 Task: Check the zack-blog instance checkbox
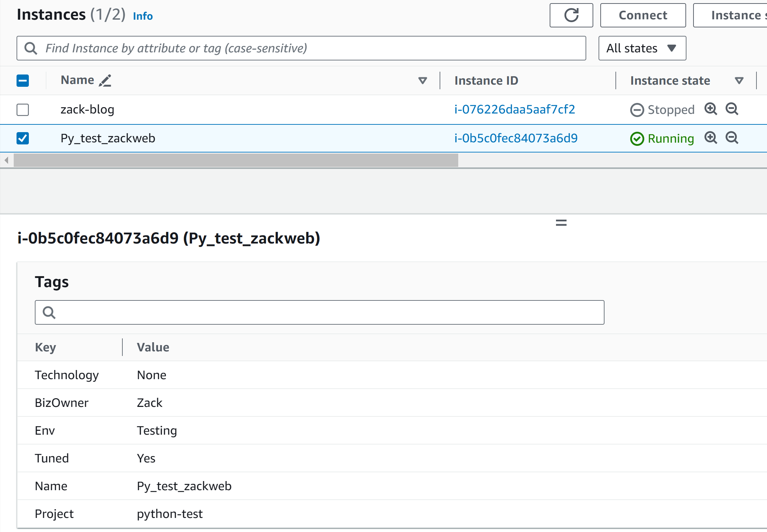point(23,110)
